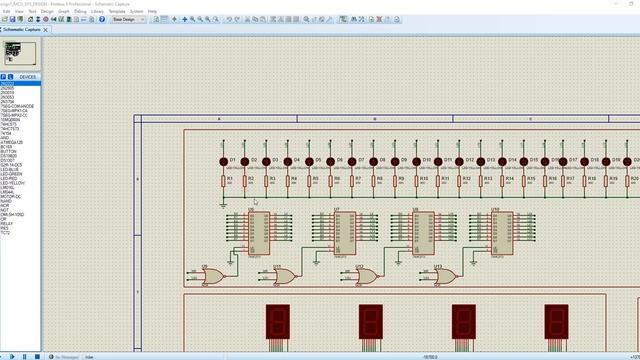Add new sheet icon

coord(371,19)
